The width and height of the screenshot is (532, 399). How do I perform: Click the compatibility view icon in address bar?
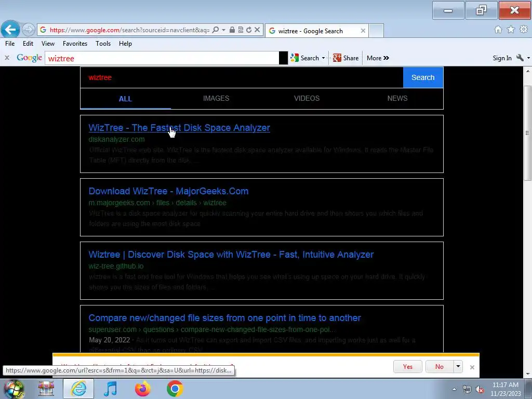[x=241, y=30]
